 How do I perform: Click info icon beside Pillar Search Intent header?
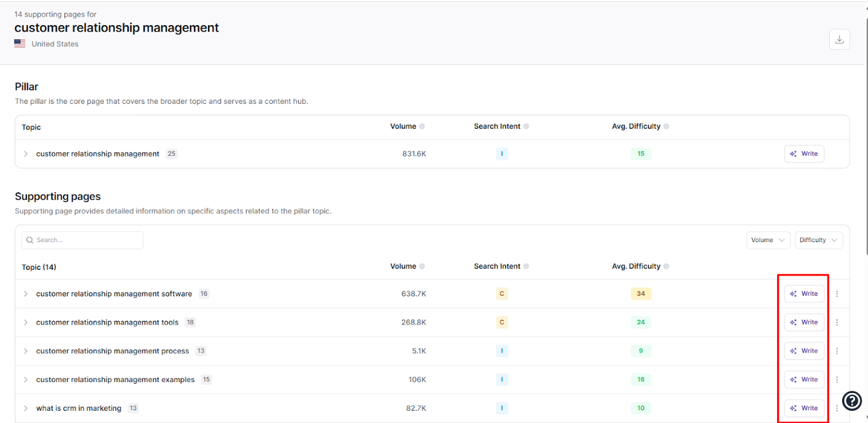[x=526, y=127]
